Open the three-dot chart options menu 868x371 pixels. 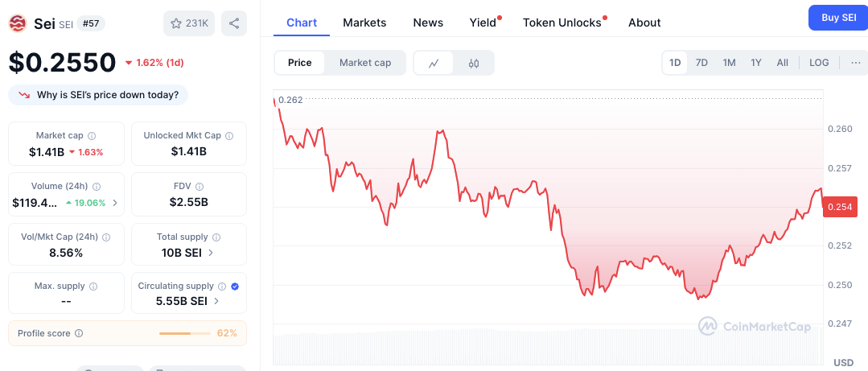(x=856, y=63)
